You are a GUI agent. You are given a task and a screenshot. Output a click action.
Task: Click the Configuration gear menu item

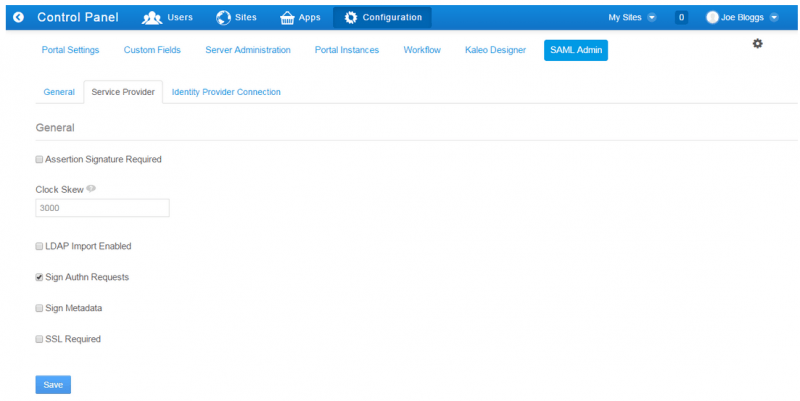click(382, 17)
